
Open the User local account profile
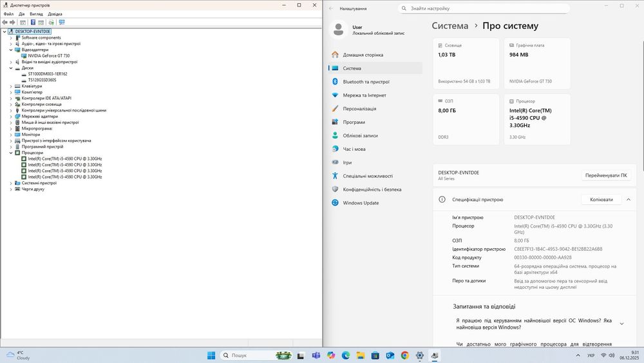368,30
